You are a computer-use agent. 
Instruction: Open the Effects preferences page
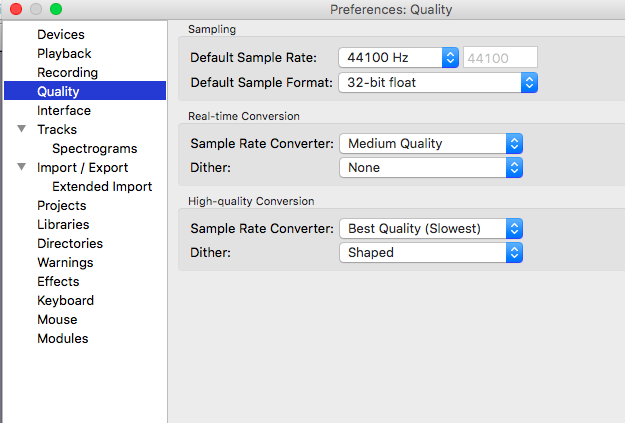pyautogui.click(x=58, y=282)
